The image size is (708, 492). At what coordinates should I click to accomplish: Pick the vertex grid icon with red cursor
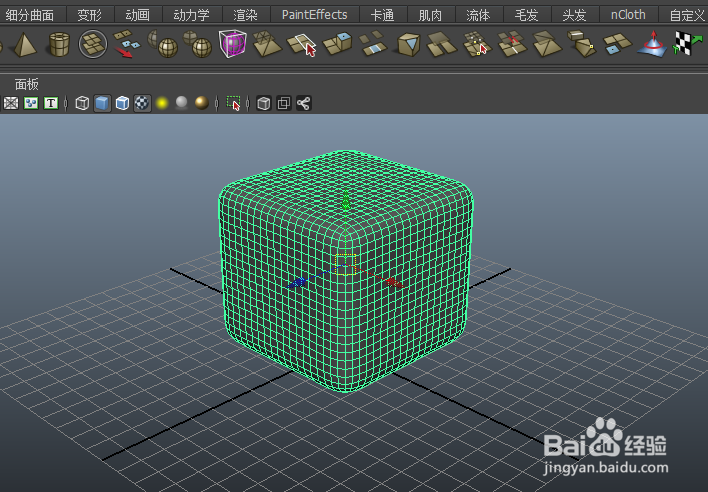(477, 44)
